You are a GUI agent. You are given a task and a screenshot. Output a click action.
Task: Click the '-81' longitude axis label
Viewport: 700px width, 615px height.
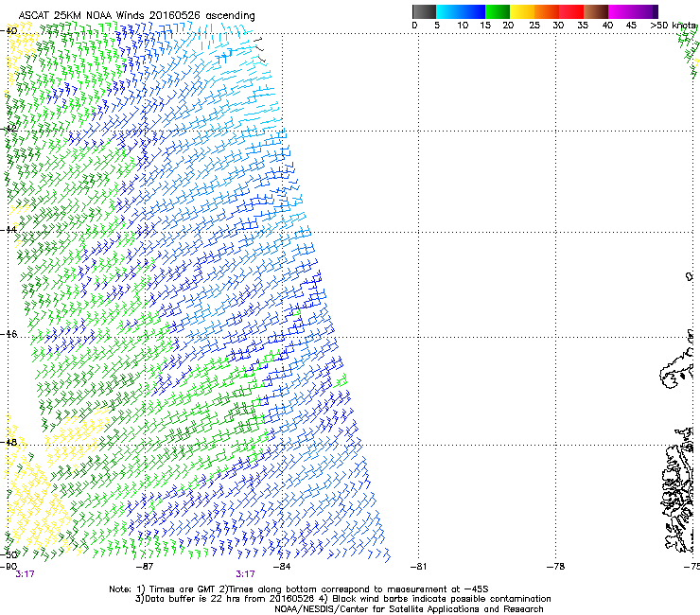(x=418, y=567)
